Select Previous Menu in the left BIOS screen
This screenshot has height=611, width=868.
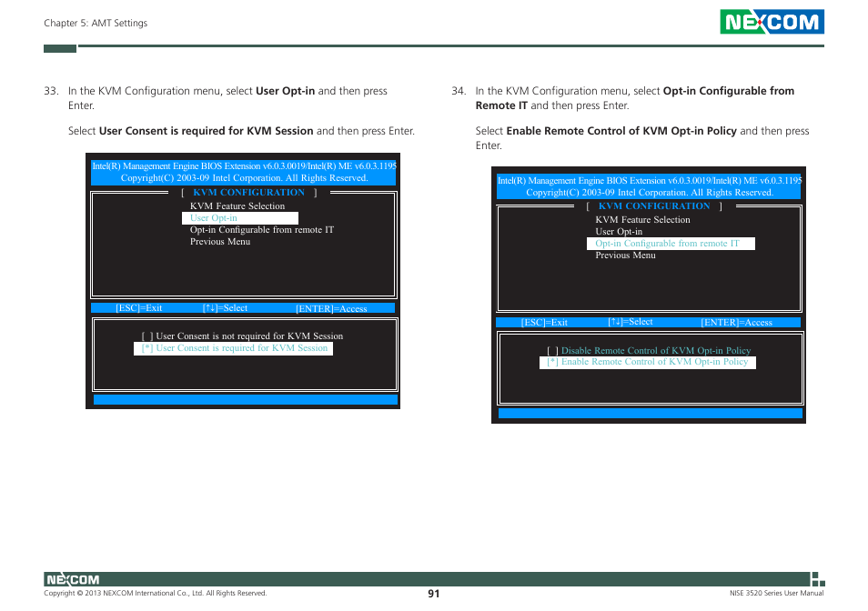(x=220, y=242)
